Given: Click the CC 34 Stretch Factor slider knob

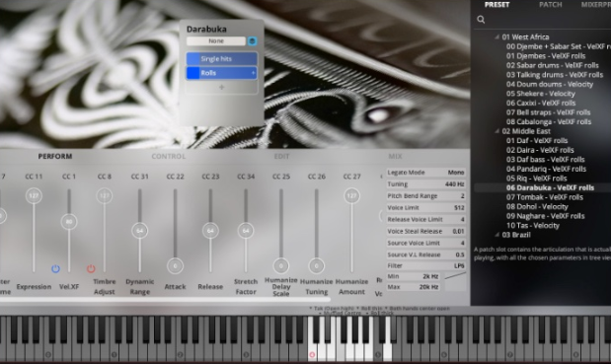Looking at the screenshot, I should 246,231.
